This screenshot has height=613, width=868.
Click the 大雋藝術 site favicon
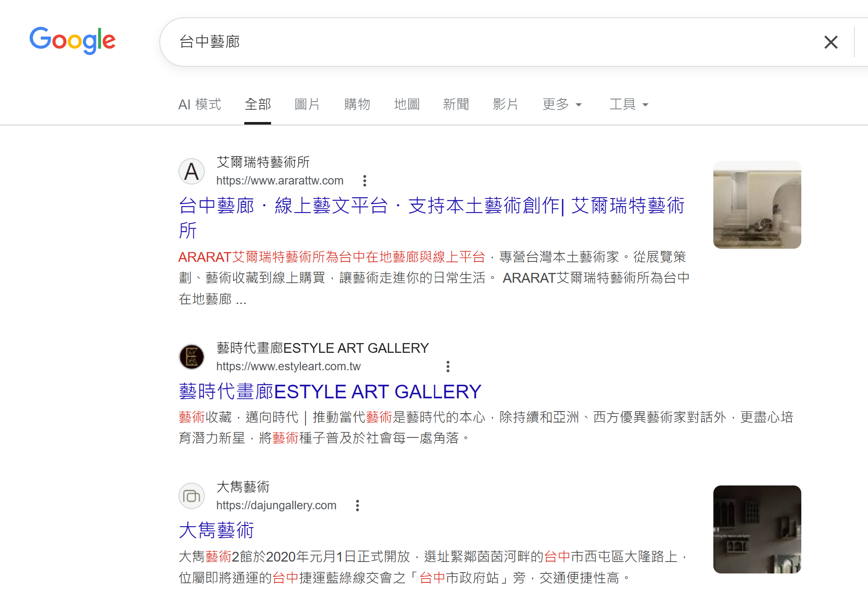tap(192, 496)
